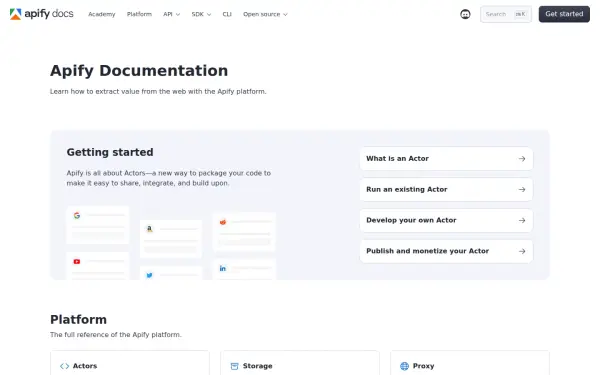This screenshot has height=375, width=600.
Task: Open Run an existing Actor link
Action: point(446,189)
